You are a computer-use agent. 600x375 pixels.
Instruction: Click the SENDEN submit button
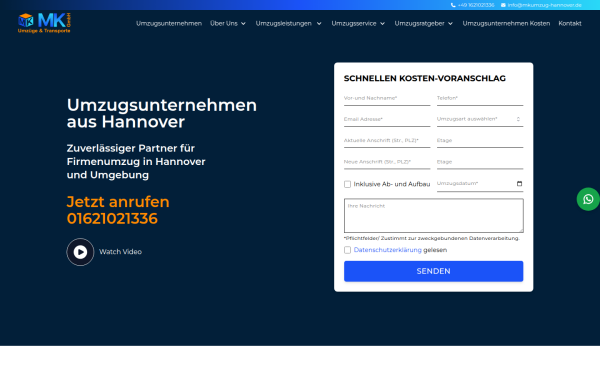434,271
